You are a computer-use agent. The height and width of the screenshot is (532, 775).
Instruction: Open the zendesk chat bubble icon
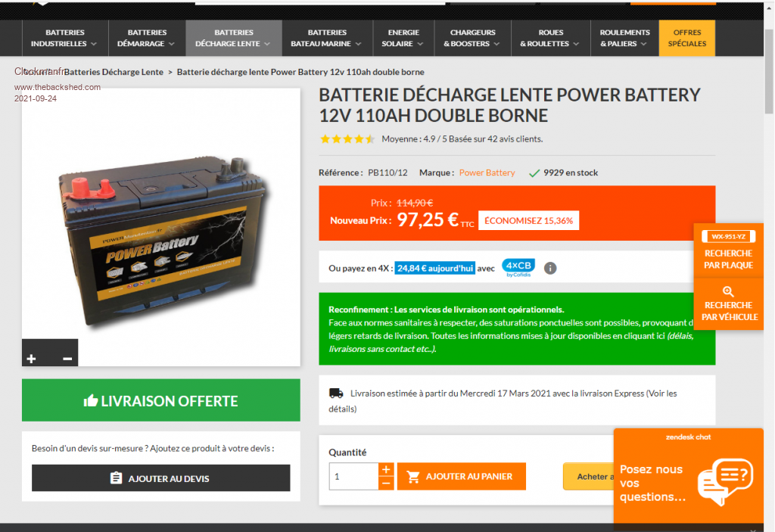tap(726, 481)
